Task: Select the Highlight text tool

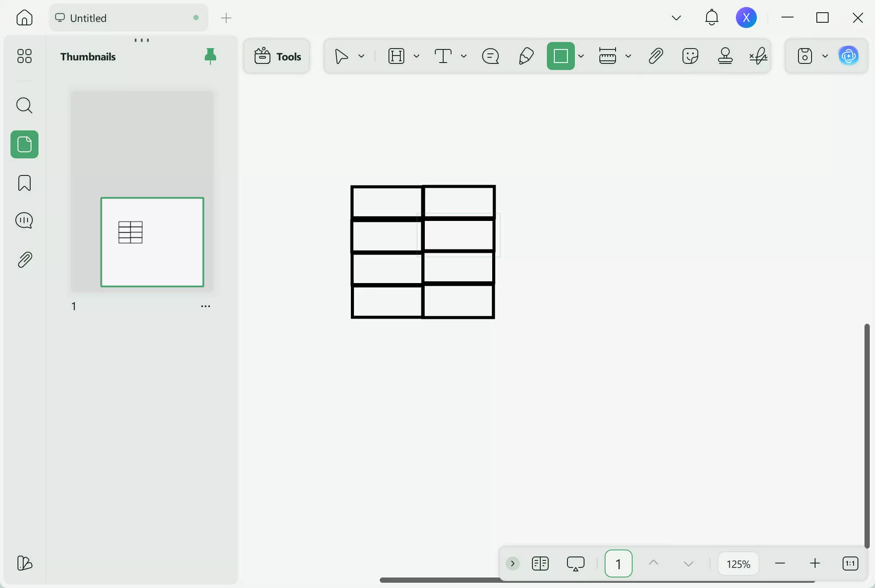Action: (x=396, y=56)
